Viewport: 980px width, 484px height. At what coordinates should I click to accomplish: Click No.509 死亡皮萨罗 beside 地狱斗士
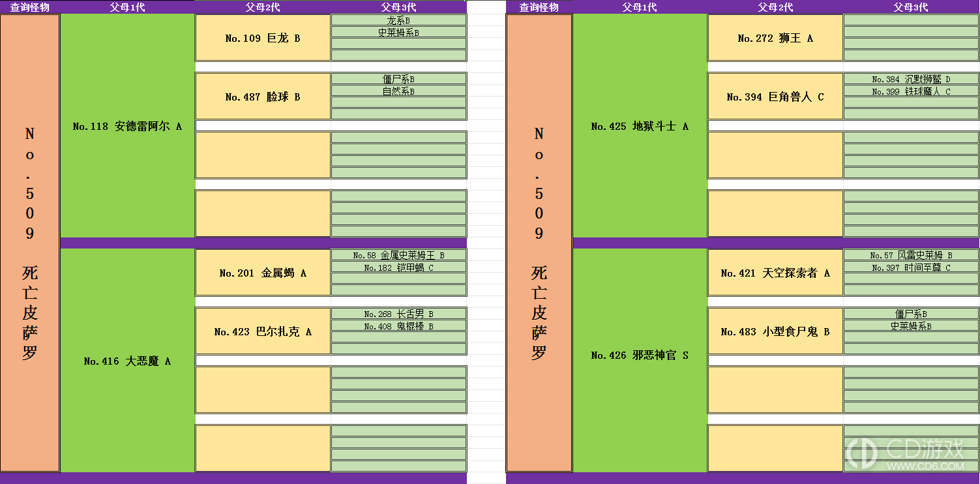tap(539, 243)
